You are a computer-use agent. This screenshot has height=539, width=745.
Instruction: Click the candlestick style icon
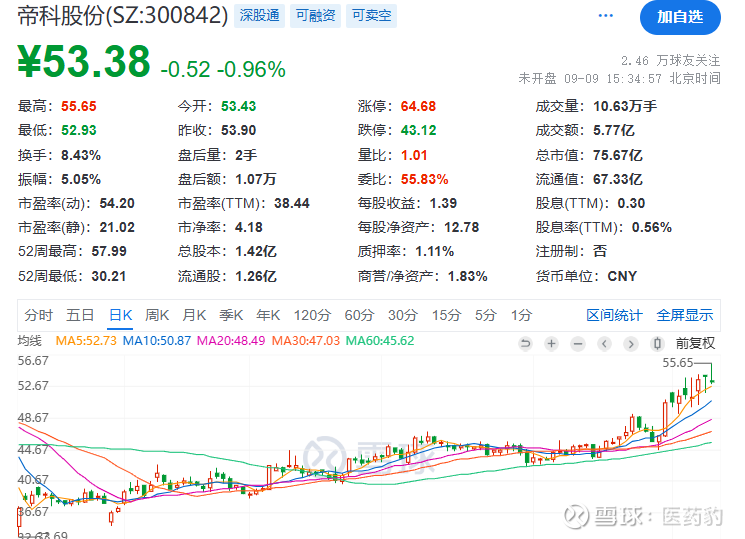coord(657,343)
